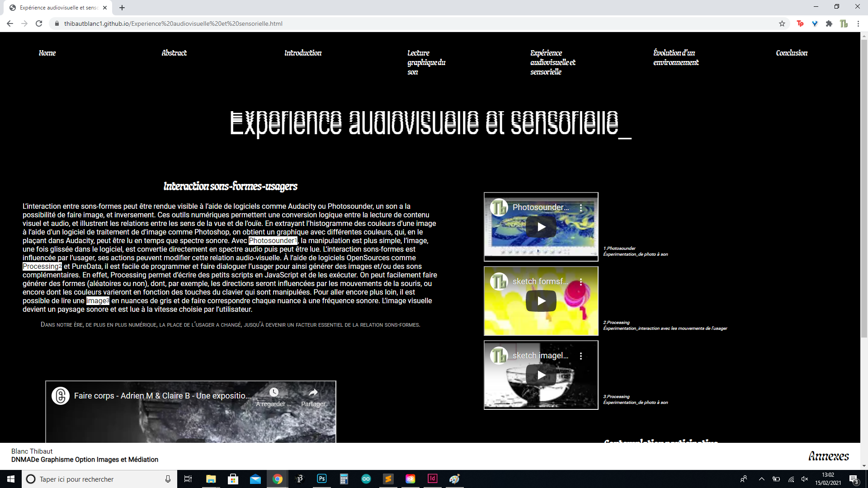
Task: Open three-dot menu on sketch formsf video
Action: tap(581, 282)
